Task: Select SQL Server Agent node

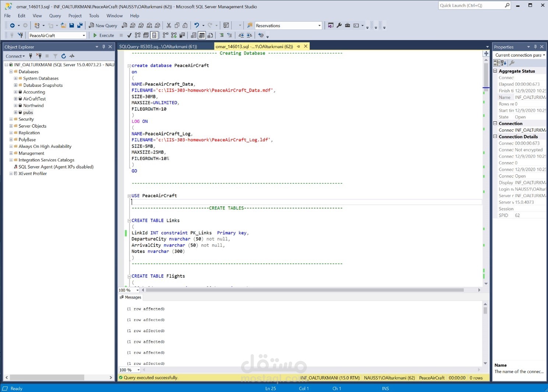Action: click(x=56, y=167)
